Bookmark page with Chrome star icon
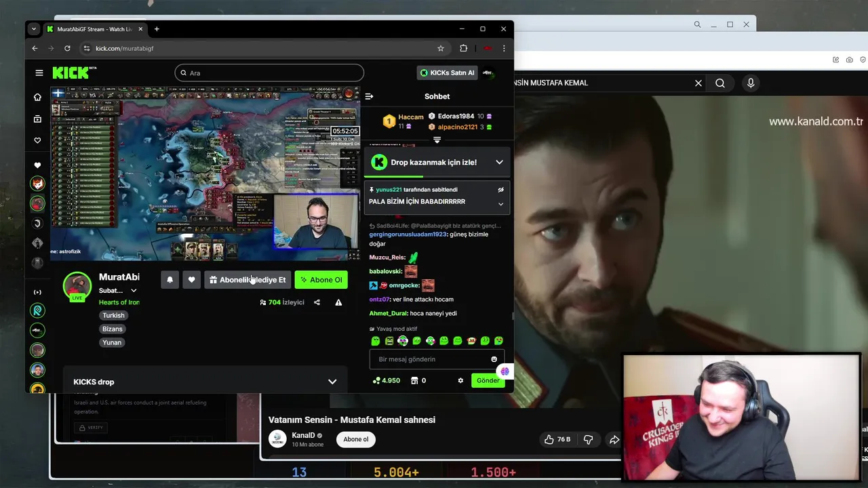 click(x=441, y=48)
